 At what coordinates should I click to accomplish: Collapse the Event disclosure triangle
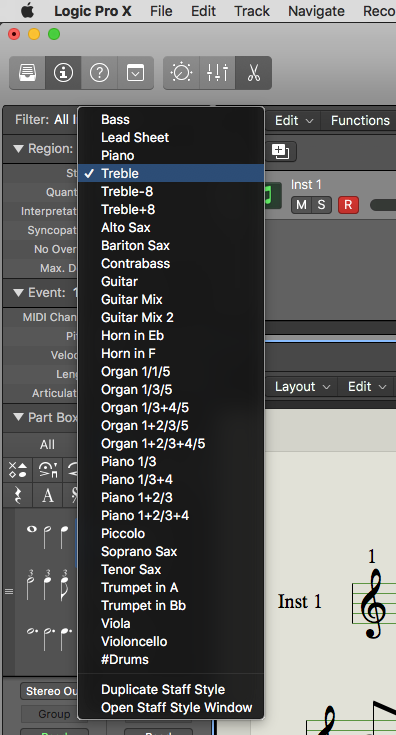(x=18, y=293)
